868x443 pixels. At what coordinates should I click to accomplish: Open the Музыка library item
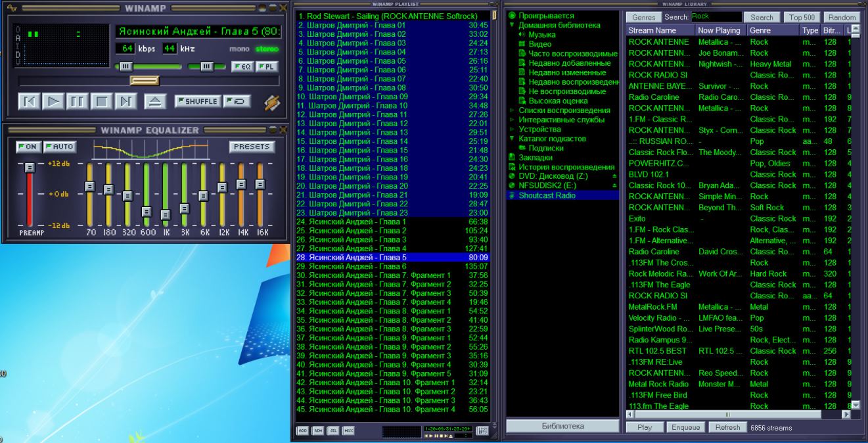541,34
